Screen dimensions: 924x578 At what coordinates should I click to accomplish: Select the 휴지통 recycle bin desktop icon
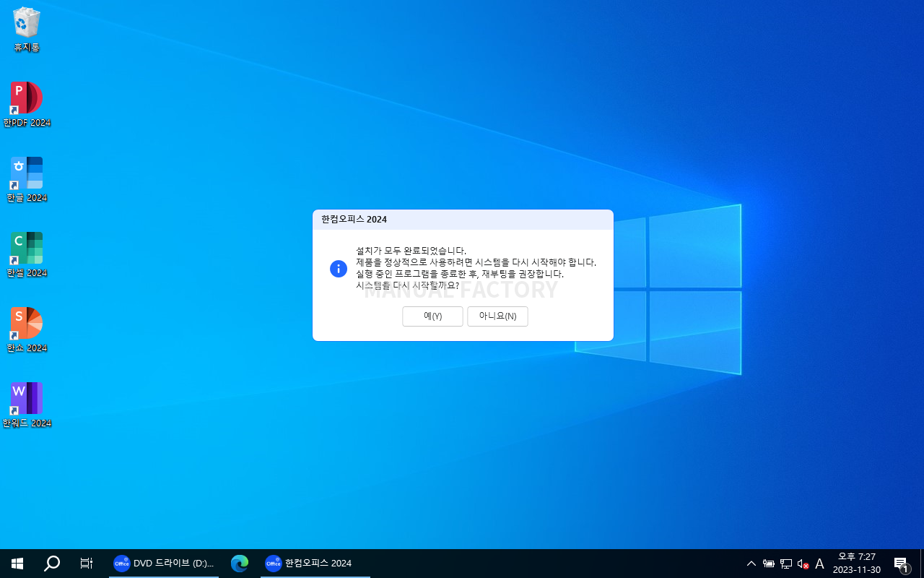(27, 30)
